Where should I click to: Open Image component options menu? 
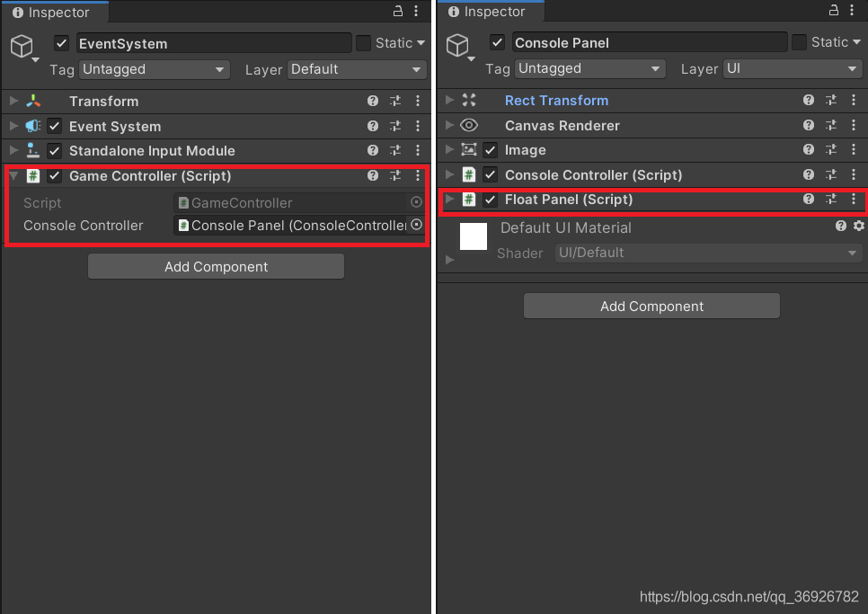(853, 149)
